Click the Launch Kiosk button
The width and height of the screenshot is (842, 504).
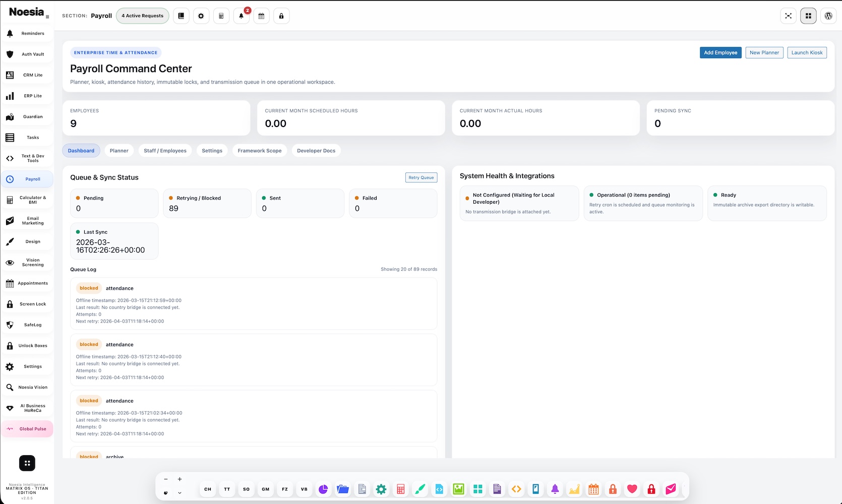[807, 52]
